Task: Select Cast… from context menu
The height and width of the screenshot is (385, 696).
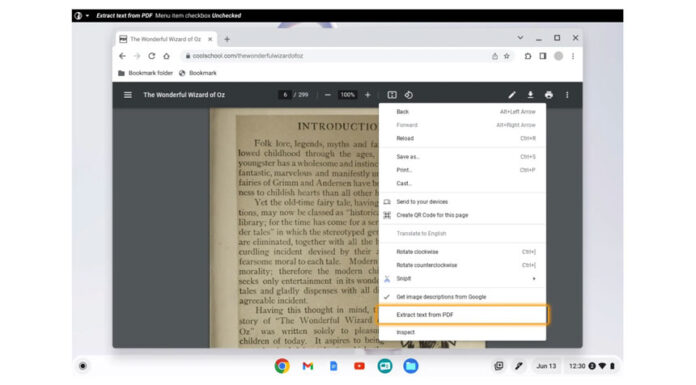Action: coord(462,183)
